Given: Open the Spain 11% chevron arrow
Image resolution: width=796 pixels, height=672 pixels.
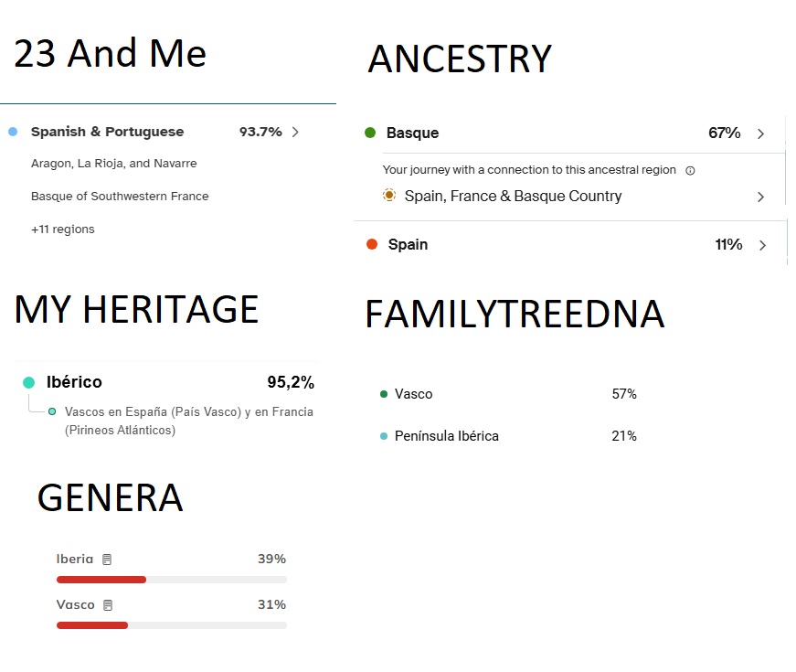Looking at the screenshot, I should (761, 245).
